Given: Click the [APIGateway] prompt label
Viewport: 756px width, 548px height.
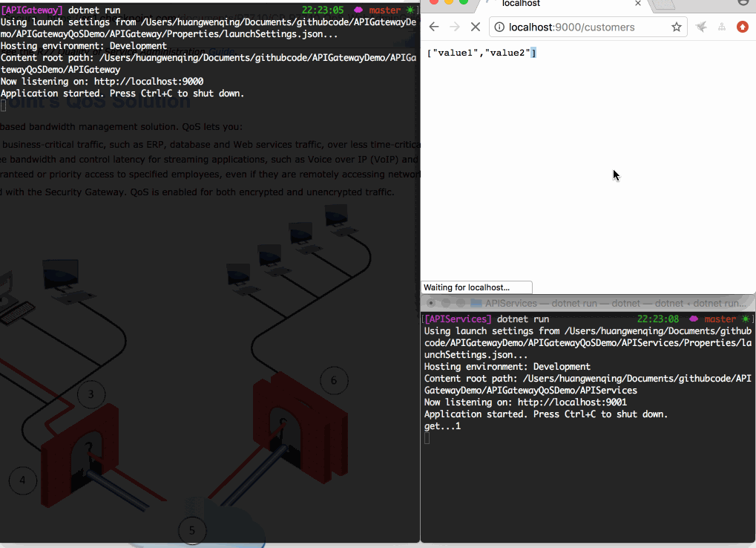Looking at the screenshot, I should point(32,10).
